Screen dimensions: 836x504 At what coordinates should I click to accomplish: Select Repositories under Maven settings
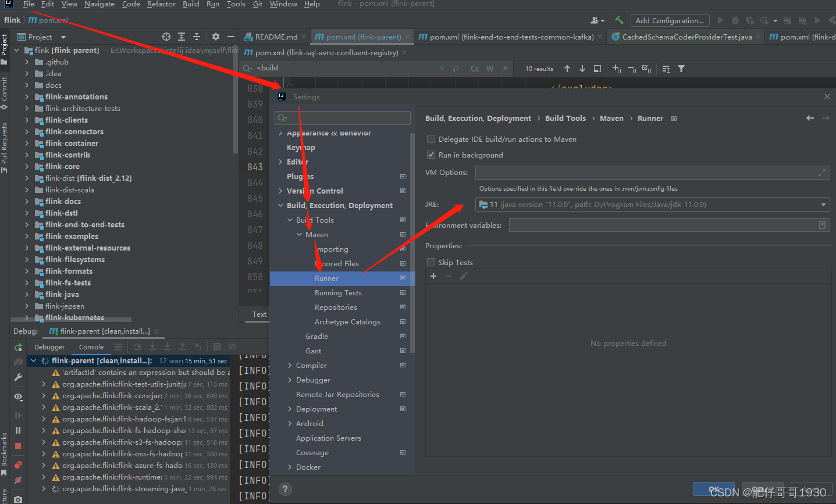336,308
